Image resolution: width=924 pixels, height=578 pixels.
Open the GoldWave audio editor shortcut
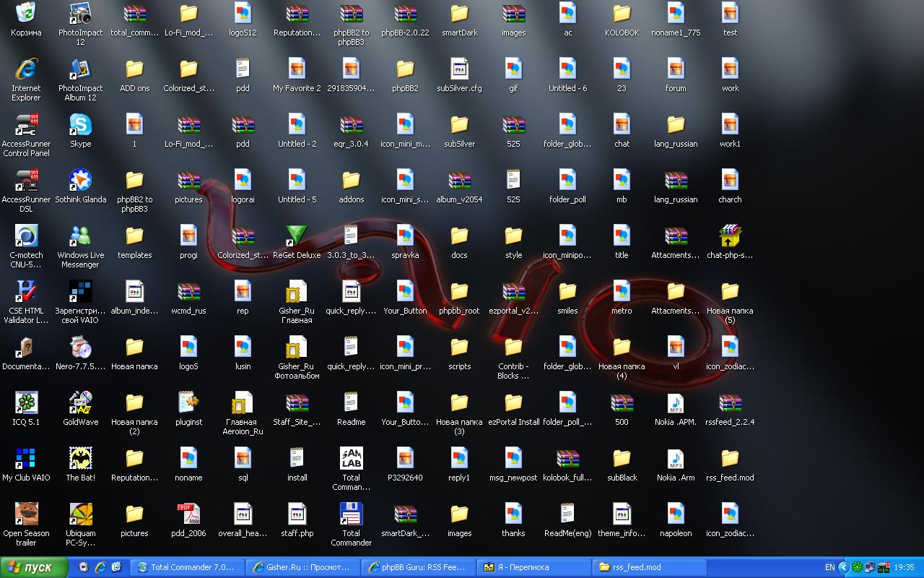point(80,404)
